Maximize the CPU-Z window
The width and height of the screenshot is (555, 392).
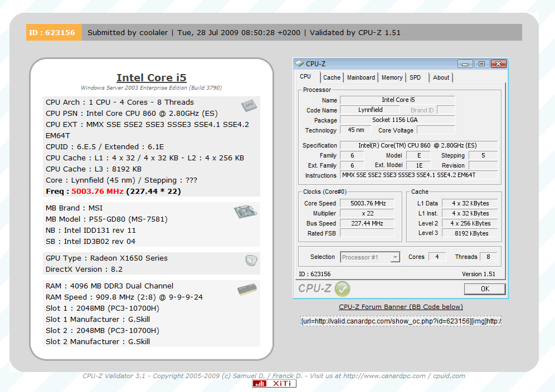point(481,63)
